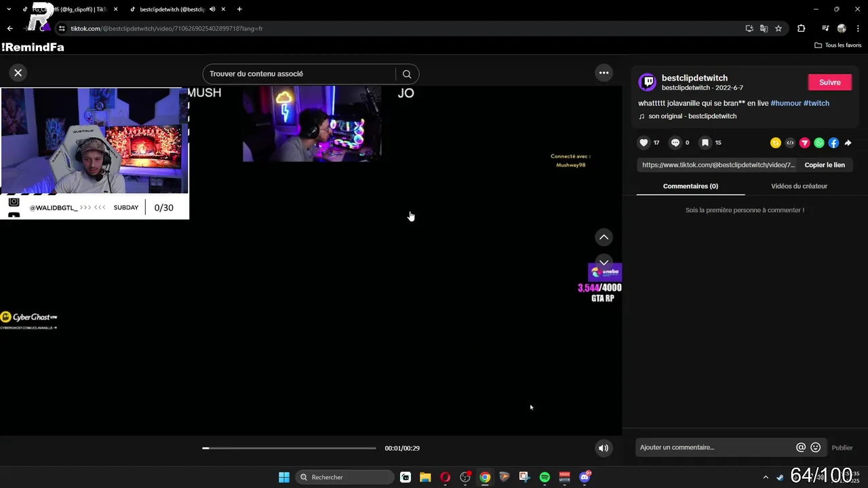Get the embed code with the code icon
Image resolution: width=868 pixels, height=488 pixels.
790,143
